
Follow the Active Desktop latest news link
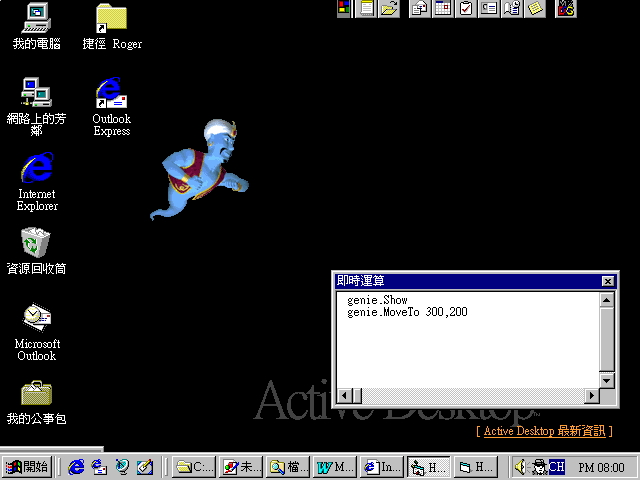545,431
